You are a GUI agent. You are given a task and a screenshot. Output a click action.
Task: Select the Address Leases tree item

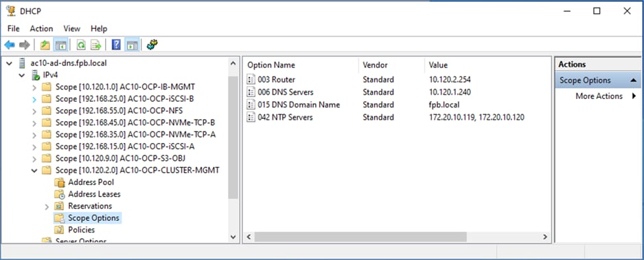94,194
